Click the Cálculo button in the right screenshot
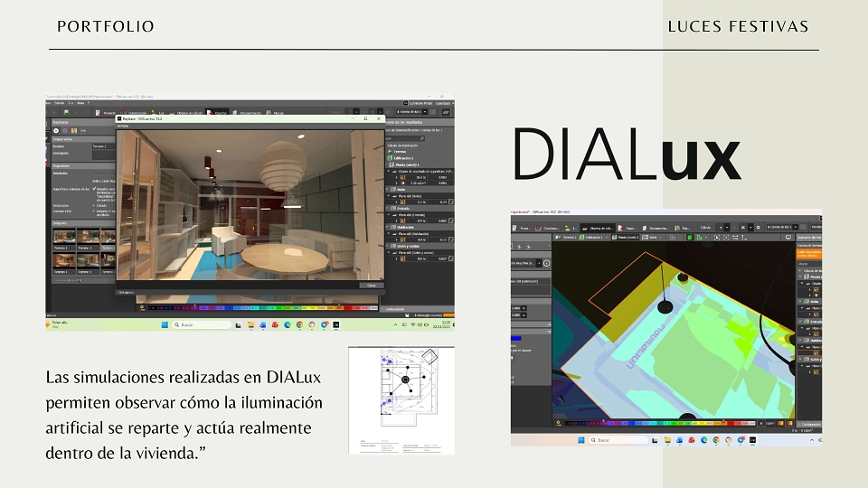Viewport: 868px width, 488px height. [706, 228]
